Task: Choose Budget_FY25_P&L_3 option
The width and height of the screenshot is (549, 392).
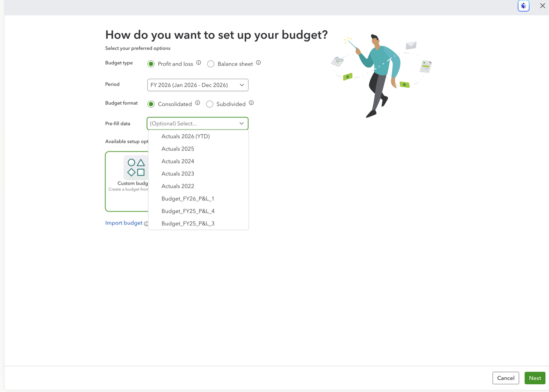Action: [x=198, y=223]
